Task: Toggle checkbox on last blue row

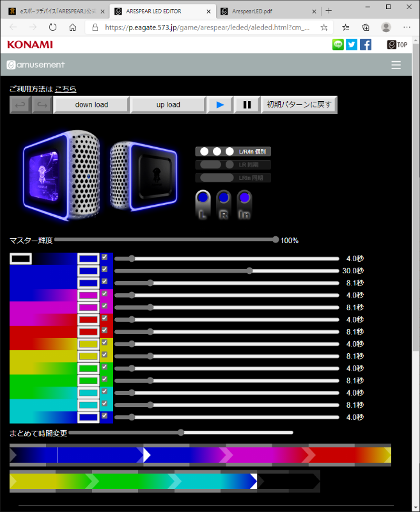Action: [x=104, y=415]
